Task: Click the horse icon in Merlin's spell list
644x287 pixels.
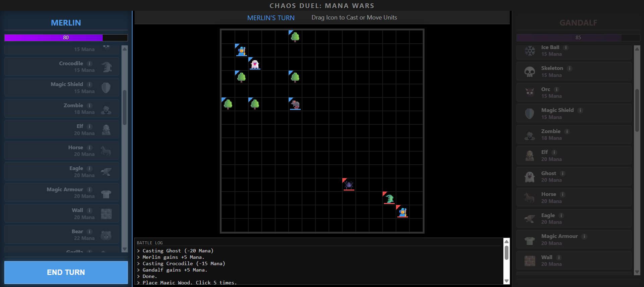Action: coord(106,151)
